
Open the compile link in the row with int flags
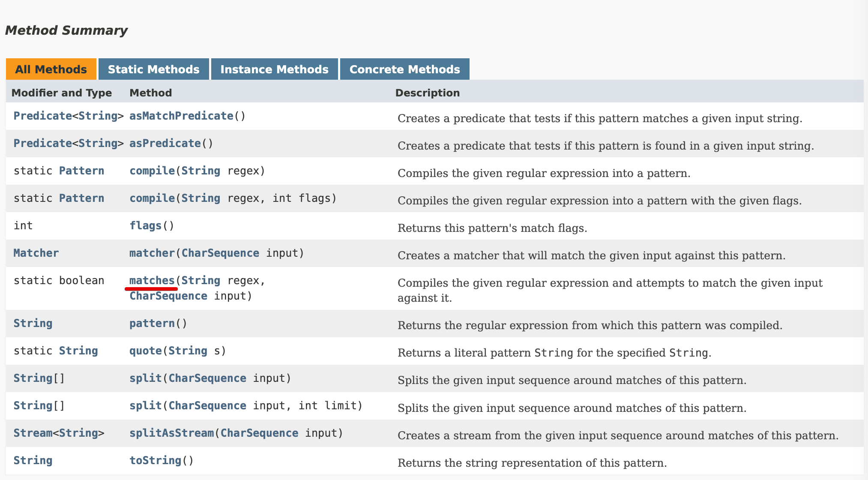pyautogui.click(x=152, y=198)
